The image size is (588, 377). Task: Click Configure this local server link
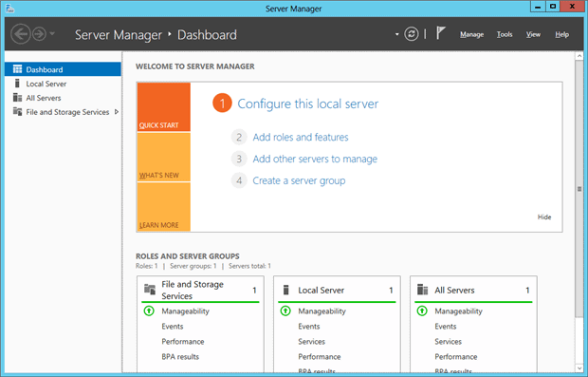coord(308,104)
